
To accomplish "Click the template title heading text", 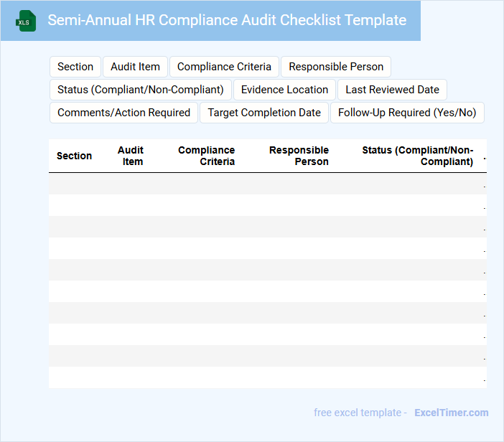I will click(227, 20).
